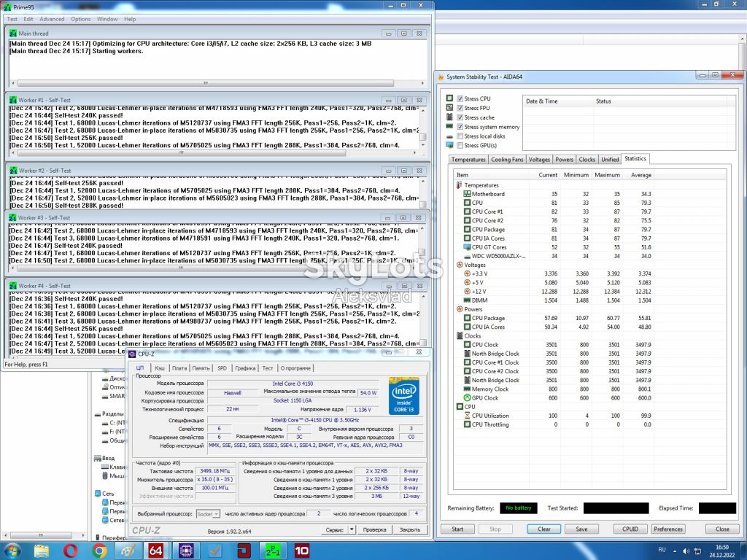Viewport: 747px width, 560px height.
Task: Switch to the Cooling Fans tab
Action: [x=507, y=160]
